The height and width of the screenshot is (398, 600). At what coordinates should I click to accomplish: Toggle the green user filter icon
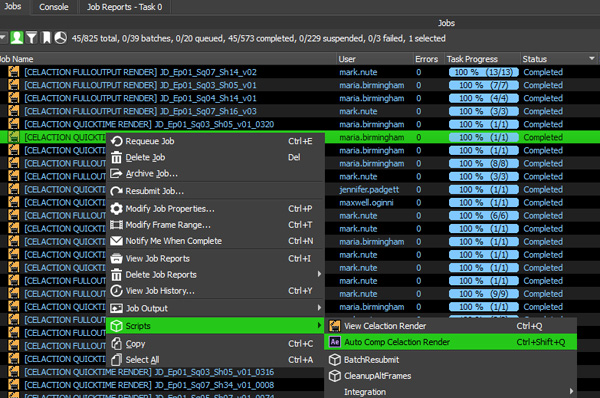[x=17, y=38]
